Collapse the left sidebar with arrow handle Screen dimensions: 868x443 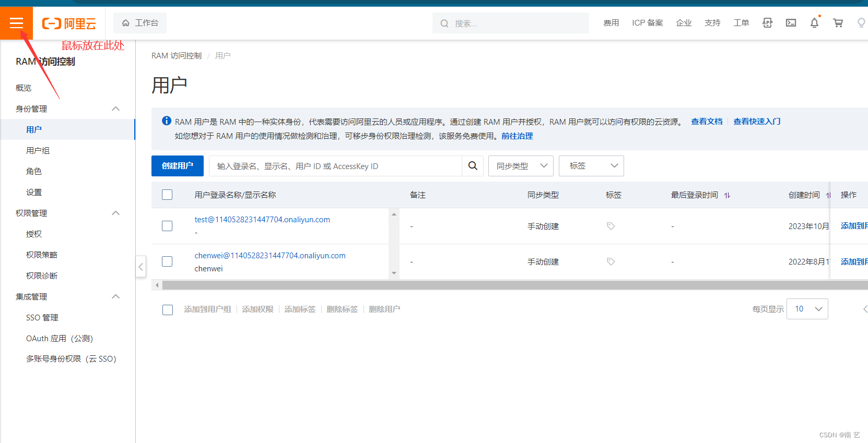[x=141, y=267]
